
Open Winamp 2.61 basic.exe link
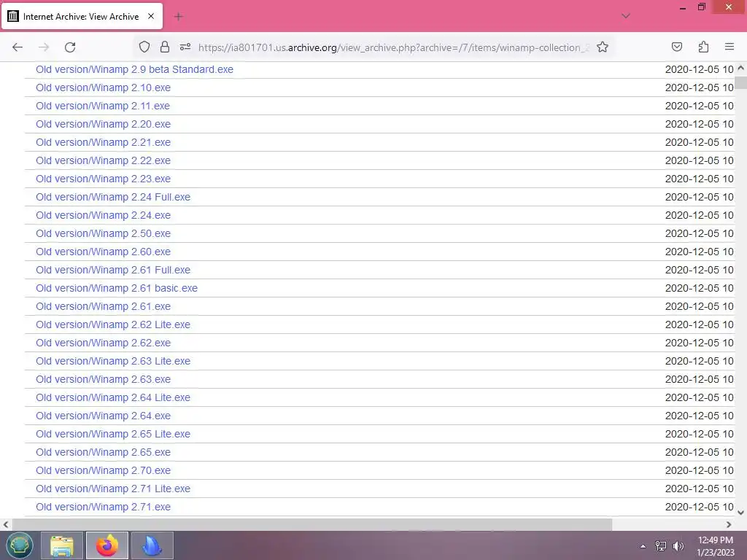pyautogui.click(x=117, y=288)
